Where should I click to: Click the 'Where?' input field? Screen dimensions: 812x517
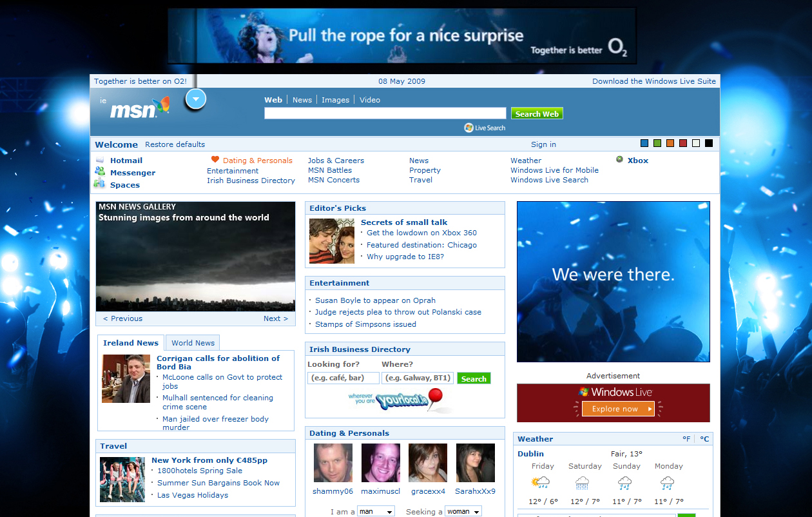(x=418, y=378)
